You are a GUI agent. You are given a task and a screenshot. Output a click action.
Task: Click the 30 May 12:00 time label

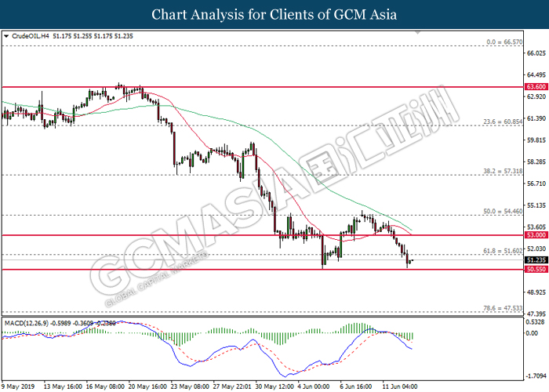(x=274, y=387)
